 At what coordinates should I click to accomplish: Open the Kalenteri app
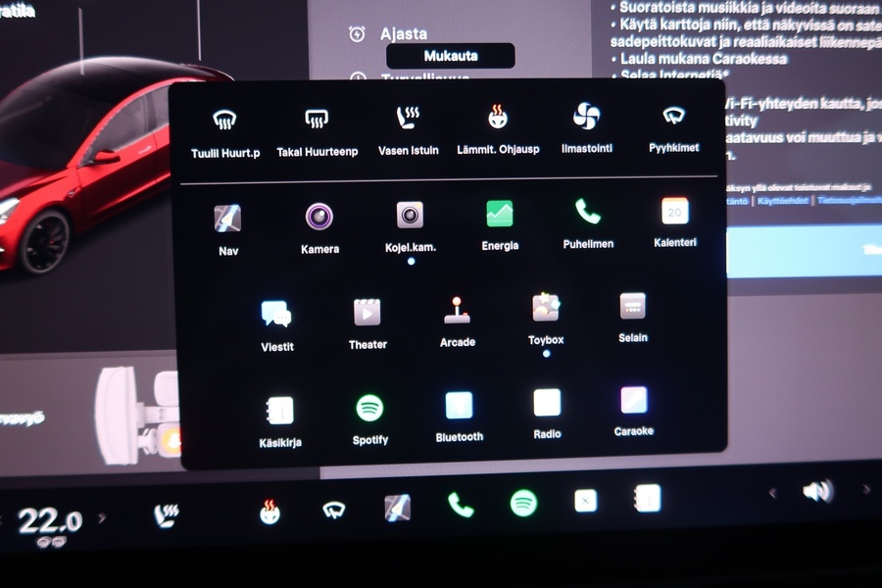click(x=674, y=212)
